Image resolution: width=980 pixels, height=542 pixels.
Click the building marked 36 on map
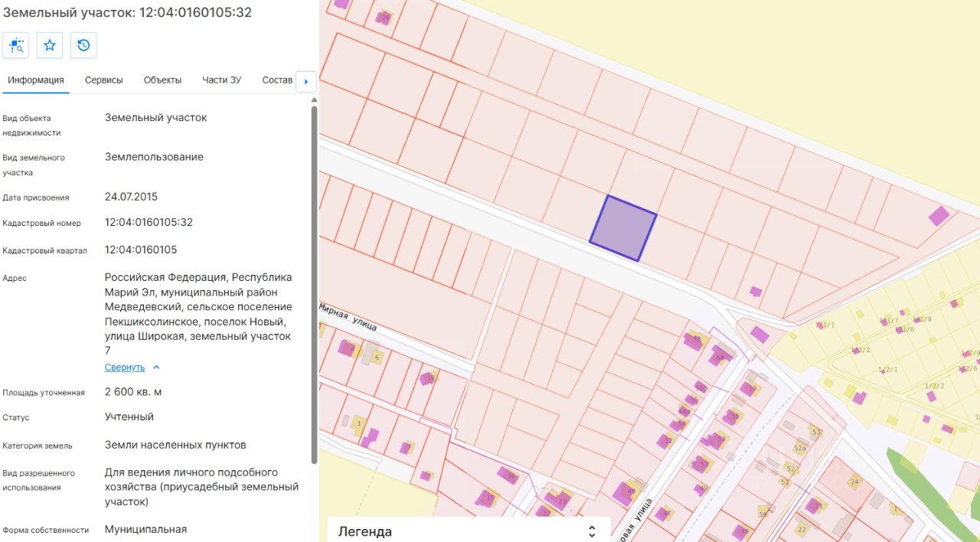click(508, 475)
